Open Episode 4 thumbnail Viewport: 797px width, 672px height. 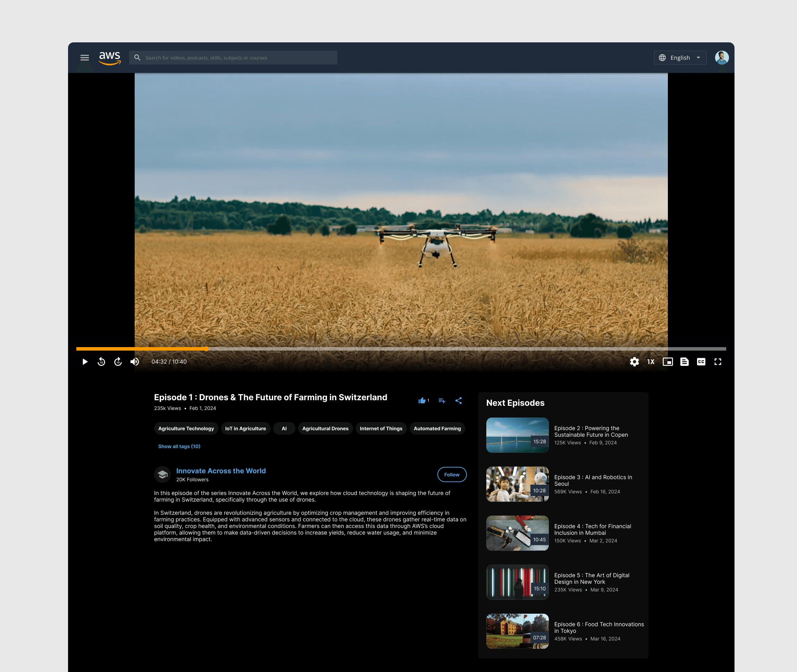(x=517, y=533)
